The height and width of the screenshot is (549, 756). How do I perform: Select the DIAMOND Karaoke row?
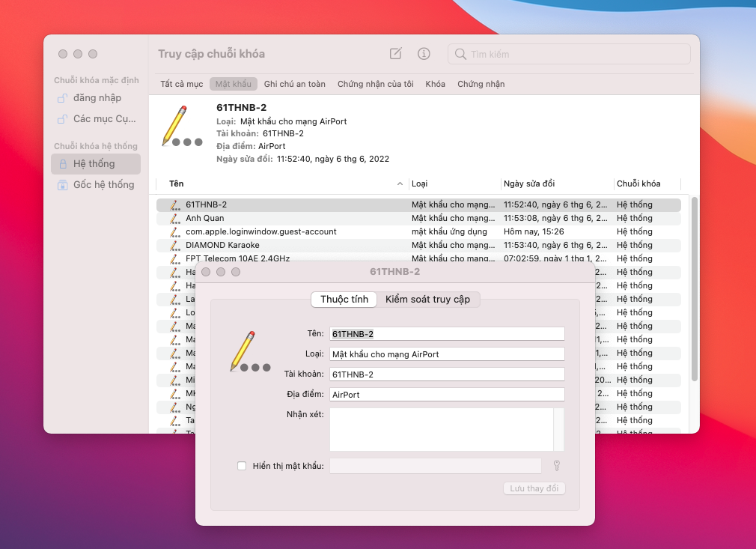tap(418, 246)
